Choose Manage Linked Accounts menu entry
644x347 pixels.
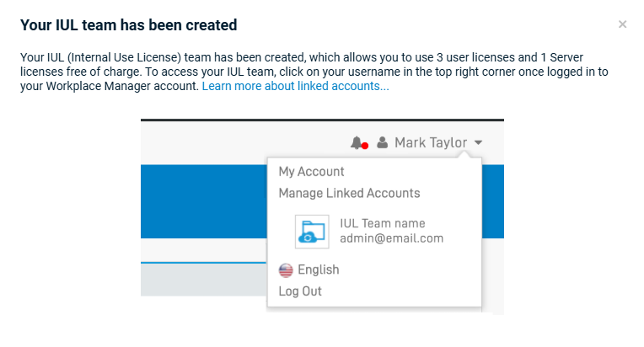point(349,193)
